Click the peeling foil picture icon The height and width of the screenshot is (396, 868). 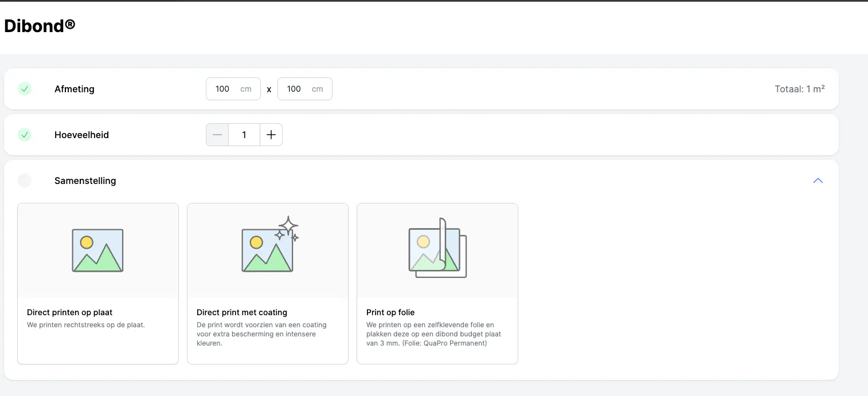[437, 249]
